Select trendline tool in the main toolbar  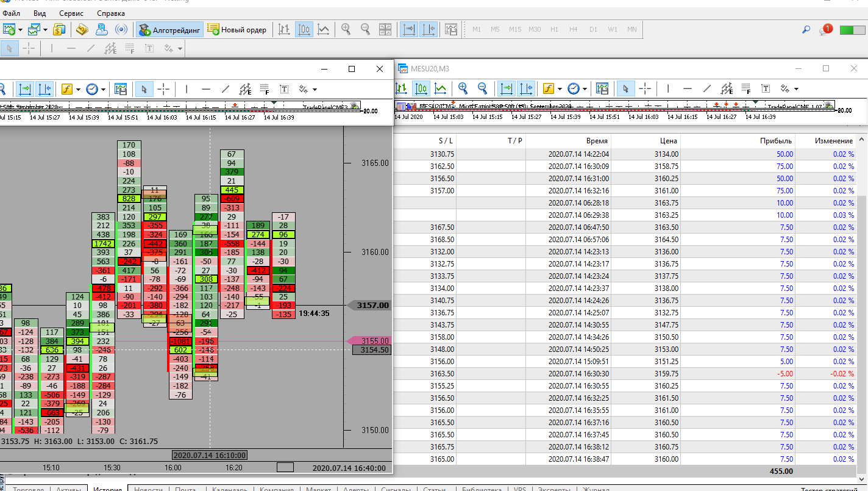[x=91, y=48]
